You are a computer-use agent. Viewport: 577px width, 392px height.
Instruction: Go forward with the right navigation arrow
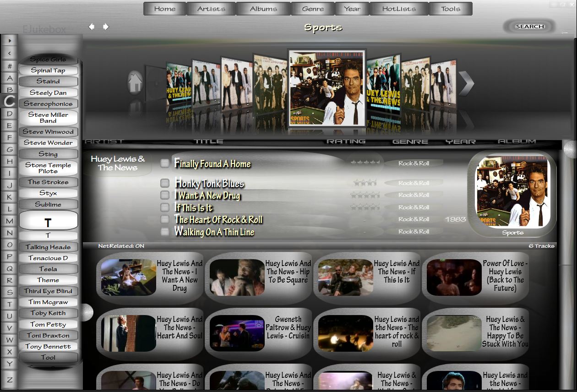coord(106,27)
